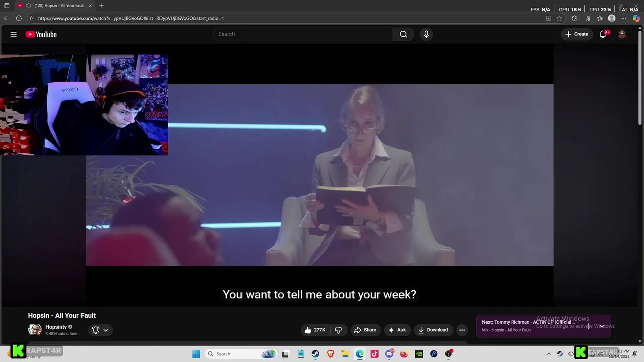Launch Brave browser from the taskbar
This screenshot has width=644, height=362.
[x=331, y=354]
